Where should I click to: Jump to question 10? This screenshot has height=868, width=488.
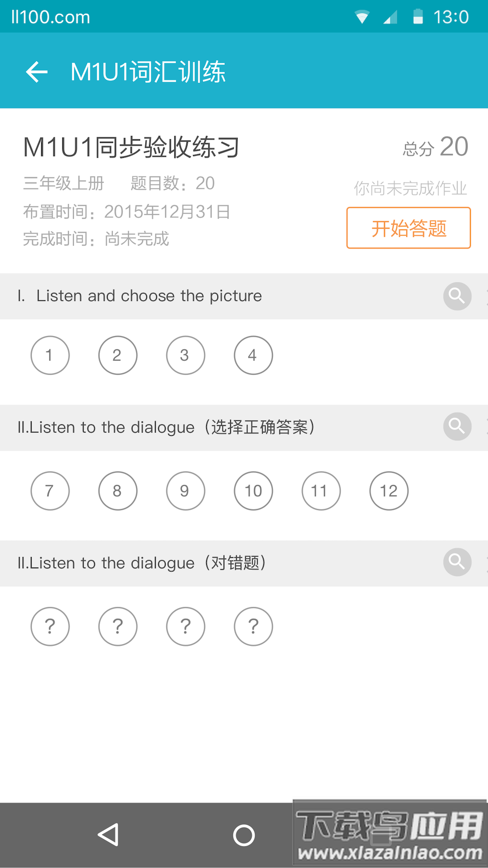253,491
